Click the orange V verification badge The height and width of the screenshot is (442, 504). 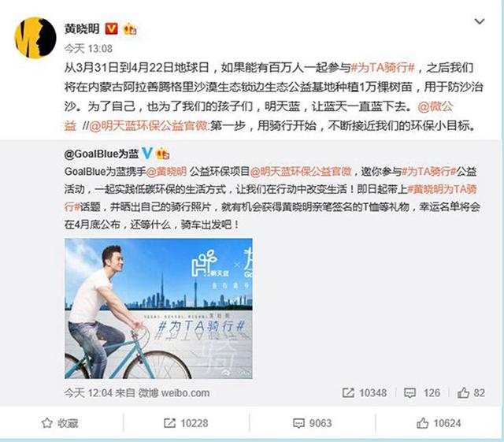[x=112, y=29]
